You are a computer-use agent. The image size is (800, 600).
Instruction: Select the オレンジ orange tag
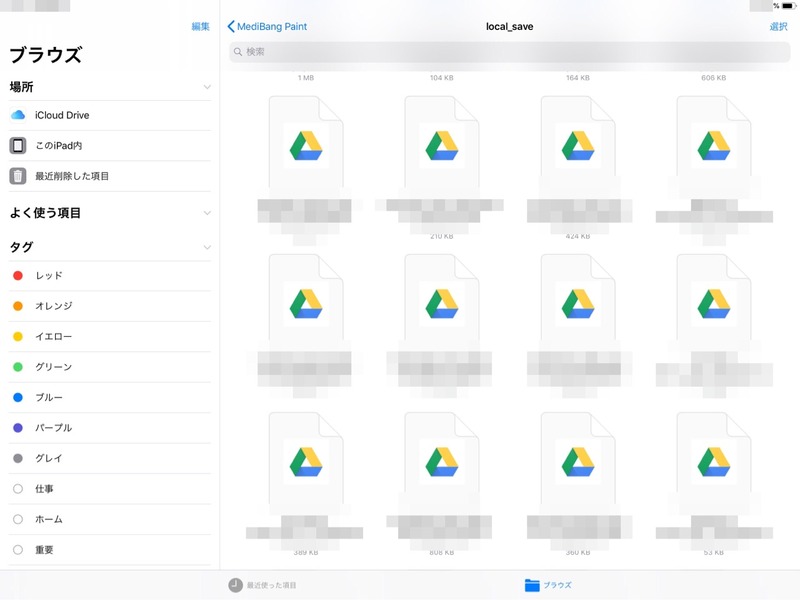click(110, 306)
